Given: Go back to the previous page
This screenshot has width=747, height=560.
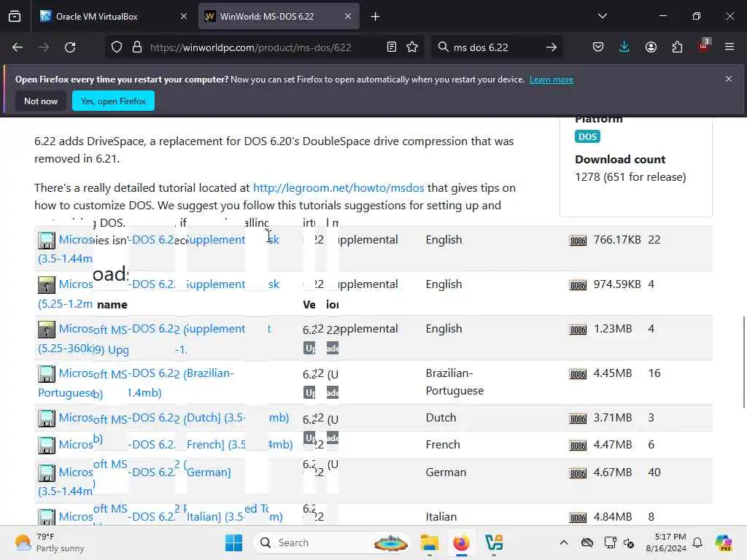Looking at the screenshot, I should (x=18, y=47).
